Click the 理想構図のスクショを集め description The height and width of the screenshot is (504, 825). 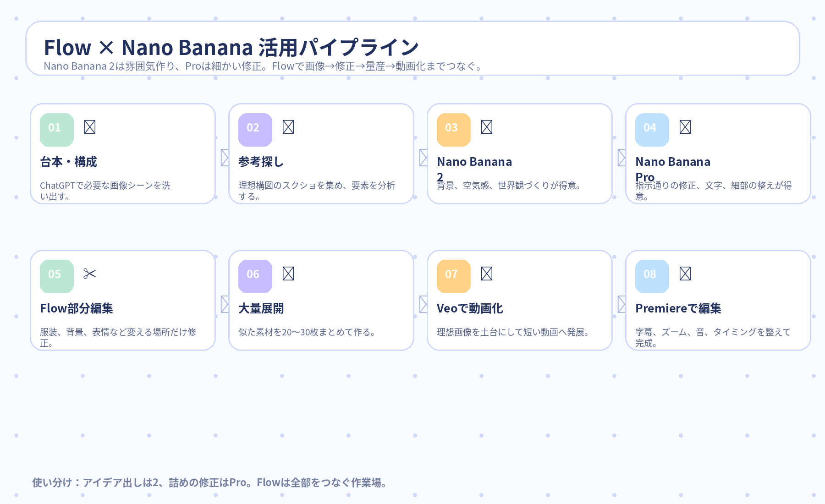tap(317, 191)
